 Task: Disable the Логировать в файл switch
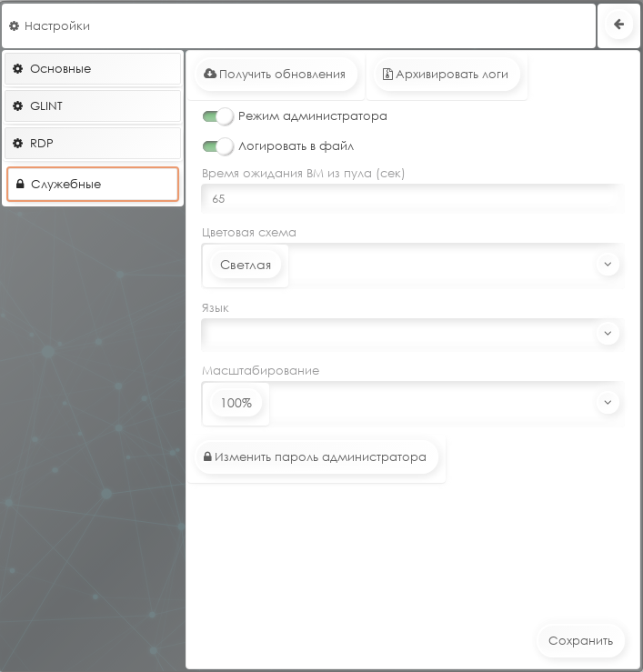tap(217, 146)
